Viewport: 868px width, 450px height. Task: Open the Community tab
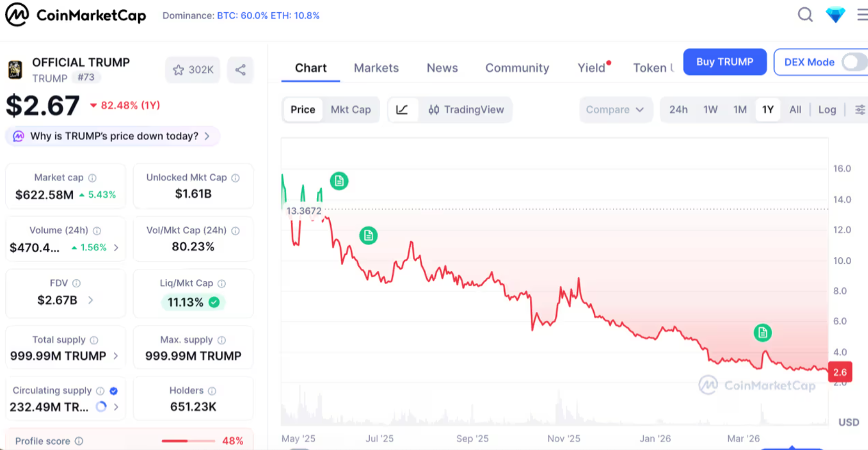(x=517, y=68)
